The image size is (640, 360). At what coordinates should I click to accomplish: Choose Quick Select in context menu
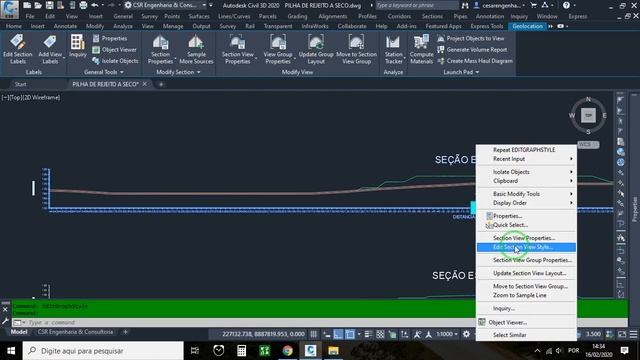tap(526, 225)
